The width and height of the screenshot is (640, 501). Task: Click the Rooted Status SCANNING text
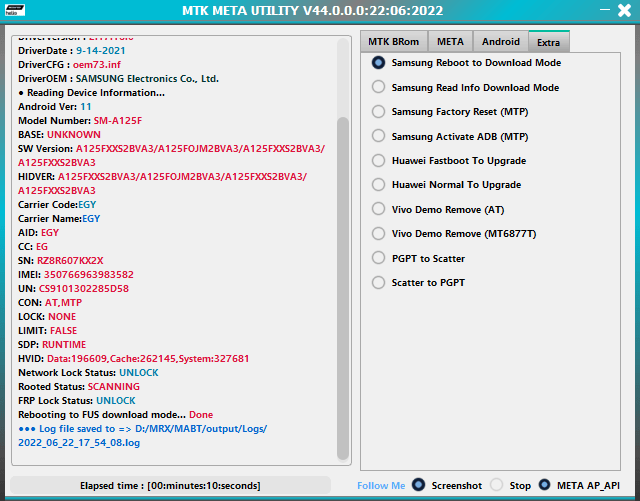[113, 387]
